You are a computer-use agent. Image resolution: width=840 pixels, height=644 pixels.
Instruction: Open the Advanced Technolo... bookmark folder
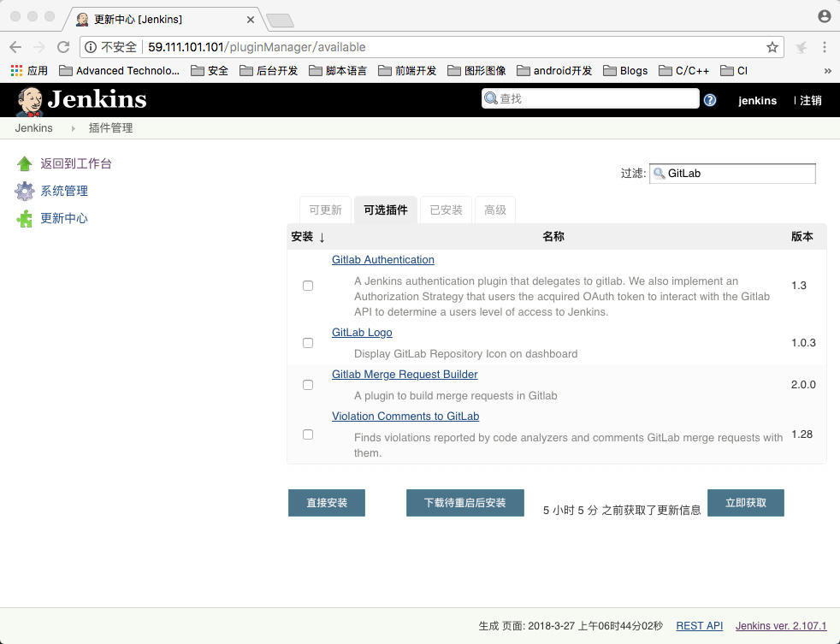click(119, 71)
